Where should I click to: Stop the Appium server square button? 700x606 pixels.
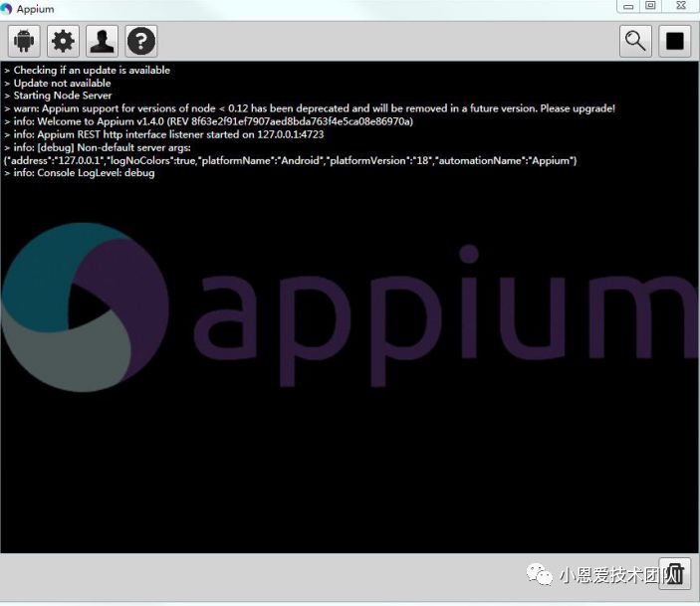675,41
